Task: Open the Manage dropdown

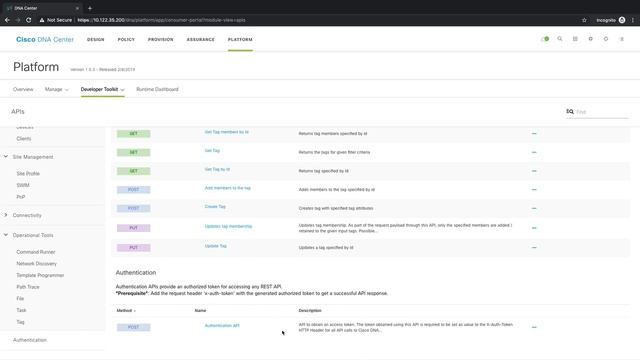Action: pos(57,89)
